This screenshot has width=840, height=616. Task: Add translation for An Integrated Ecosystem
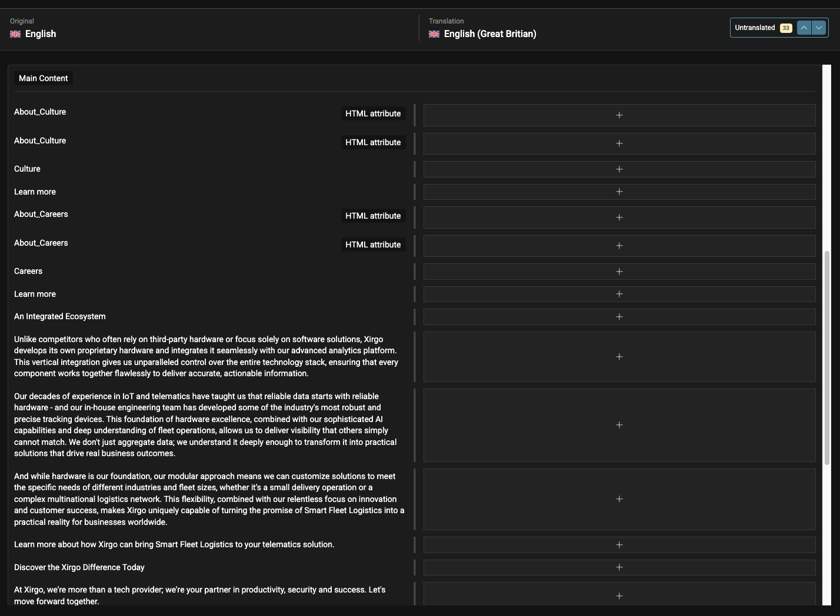(x=619, y=317)
